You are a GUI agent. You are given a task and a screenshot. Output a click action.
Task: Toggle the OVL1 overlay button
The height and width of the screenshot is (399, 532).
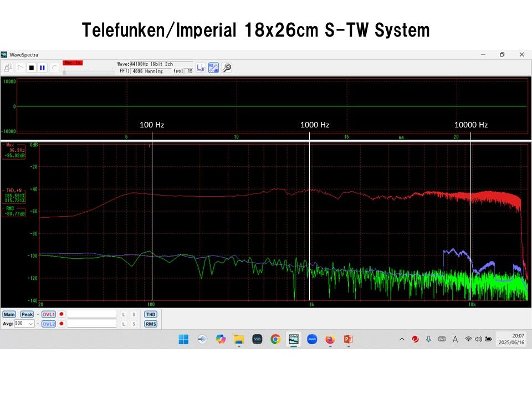tap(49, 315)
